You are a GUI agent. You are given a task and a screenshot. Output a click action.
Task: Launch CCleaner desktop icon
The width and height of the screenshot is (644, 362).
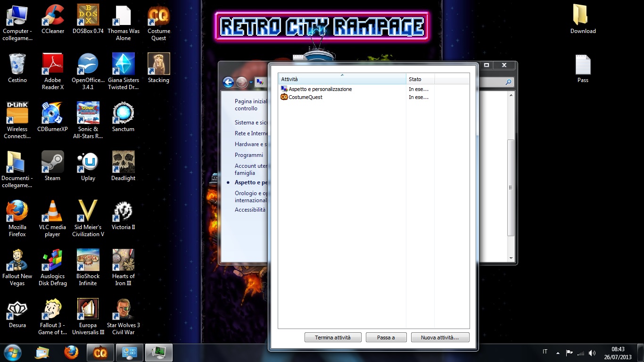point(53,19)
